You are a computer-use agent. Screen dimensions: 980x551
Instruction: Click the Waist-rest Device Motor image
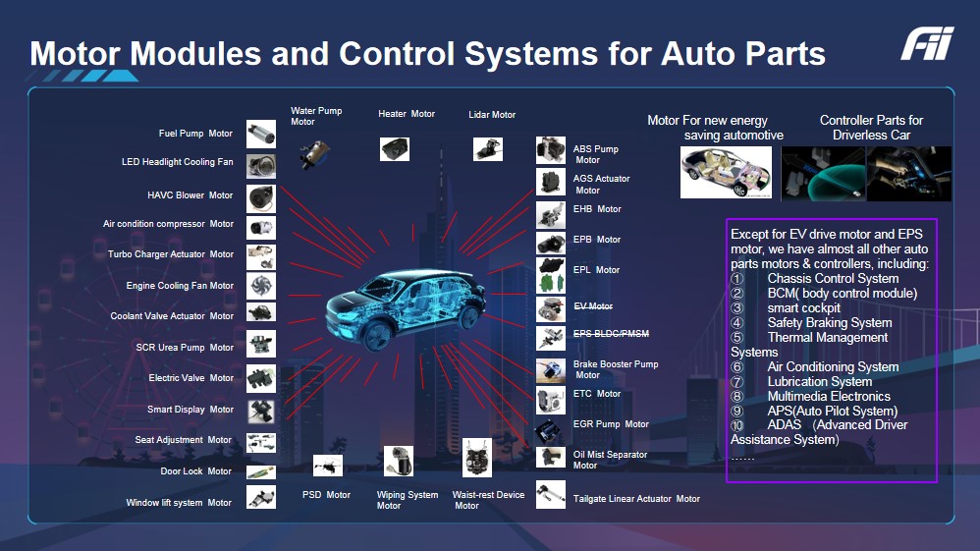tap(476, 458)
